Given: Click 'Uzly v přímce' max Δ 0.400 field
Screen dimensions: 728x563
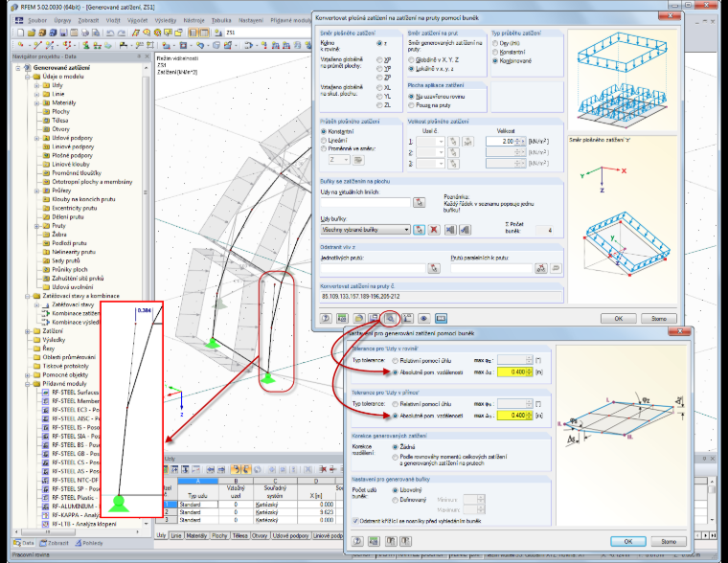Looking at the screenshot, I should point(512,416).
